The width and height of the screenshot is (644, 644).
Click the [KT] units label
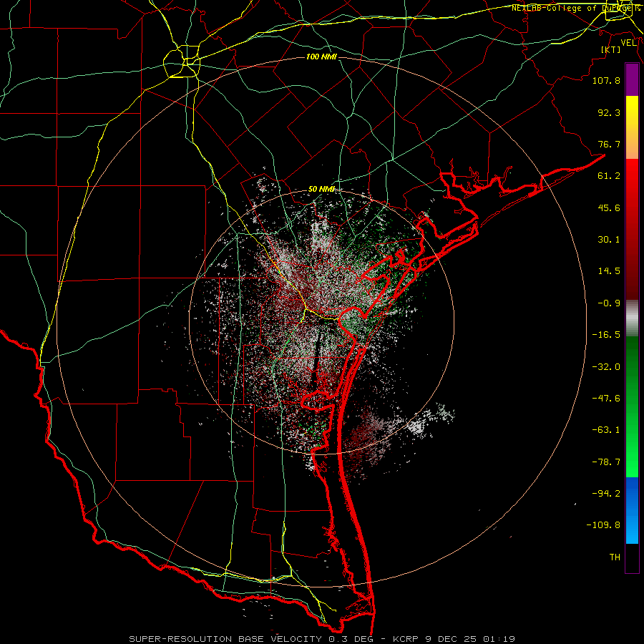click(x=611, y=49)
